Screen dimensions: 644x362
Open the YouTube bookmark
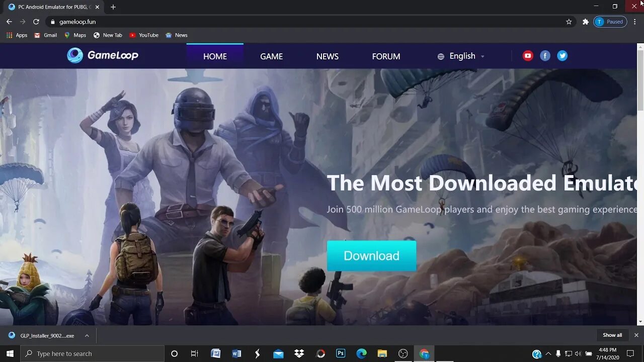(144, 35)
